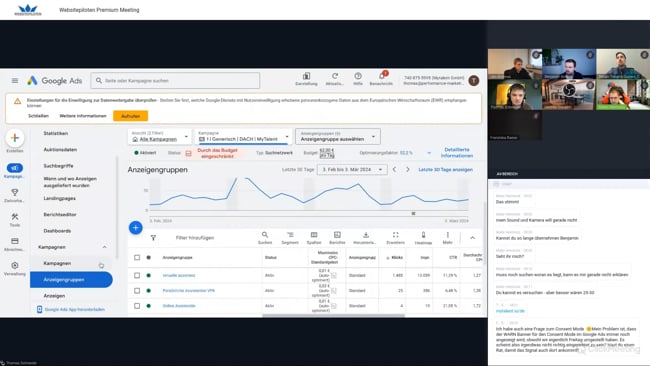The image size is (650, 366).
Task: Click Letzte 30 Tage anzeigen link
Action: tap(446, 170)
